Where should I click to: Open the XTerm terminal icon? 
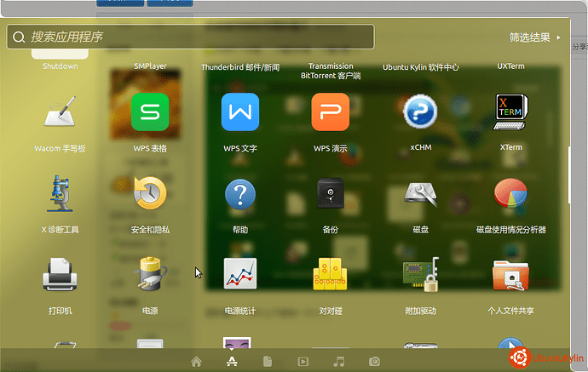click(511, 112)
